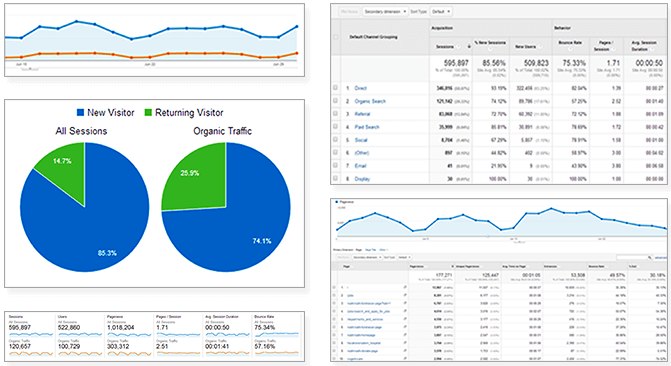Expand the Other primary dimension dropdown
671x366 pixels.
coord(383,250)
